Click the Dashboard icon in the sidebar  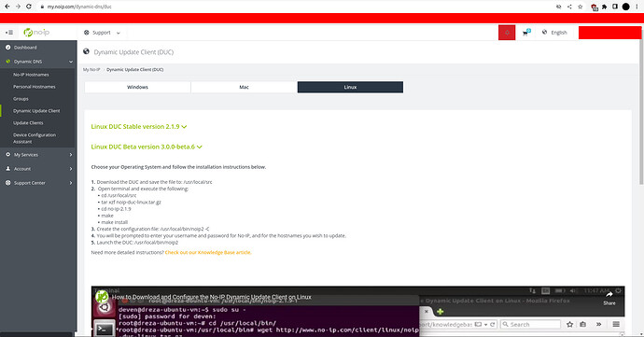pyautogui.click(x=7, y=48)
